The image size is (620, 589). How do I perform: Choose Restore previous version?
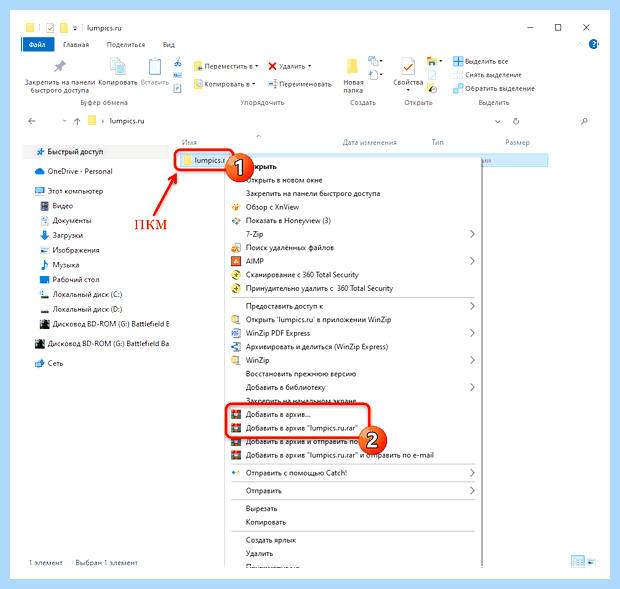point(301,374)
